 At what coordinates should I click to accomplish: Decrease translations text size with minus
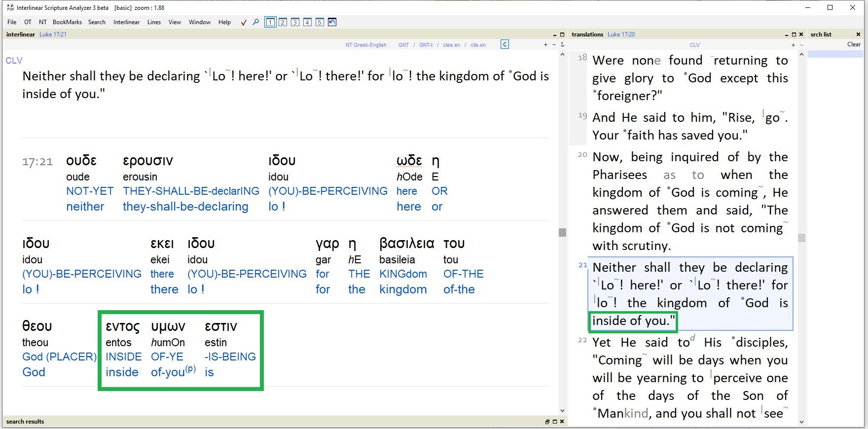click(801, 45)
